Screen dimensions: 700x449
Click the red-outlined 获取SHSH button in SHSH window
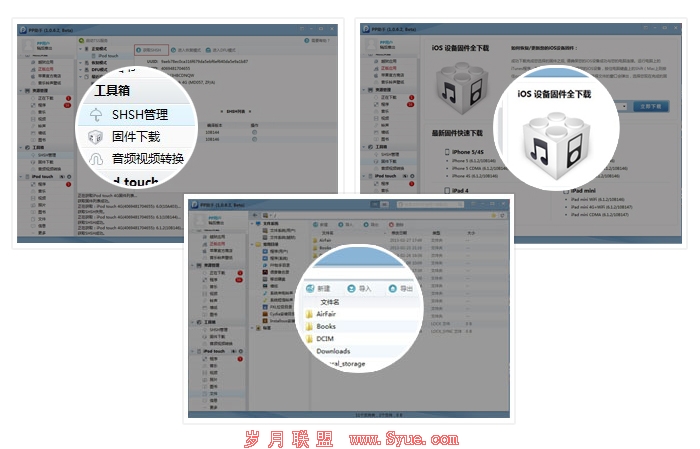click(151, 50)
